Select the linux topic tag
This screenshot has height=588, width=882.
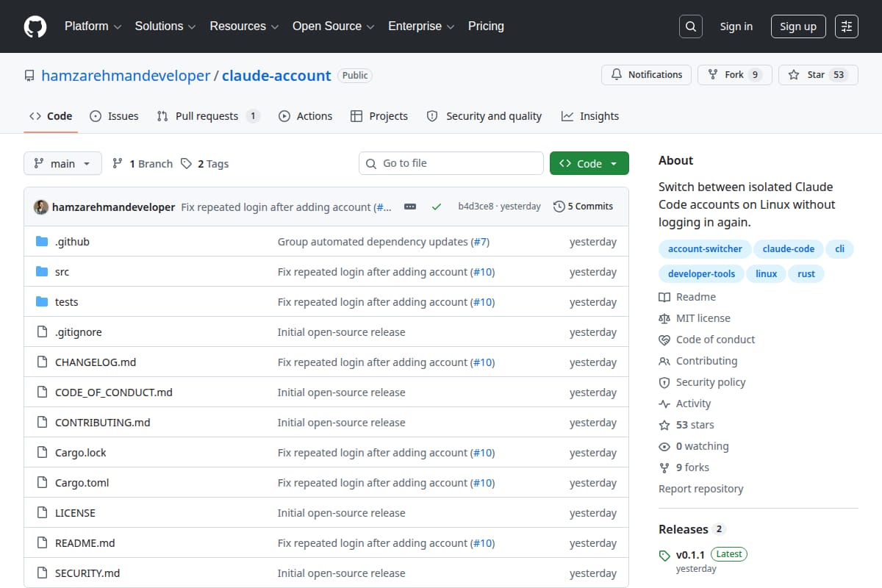pyautogui.click(x=766, y=274)
